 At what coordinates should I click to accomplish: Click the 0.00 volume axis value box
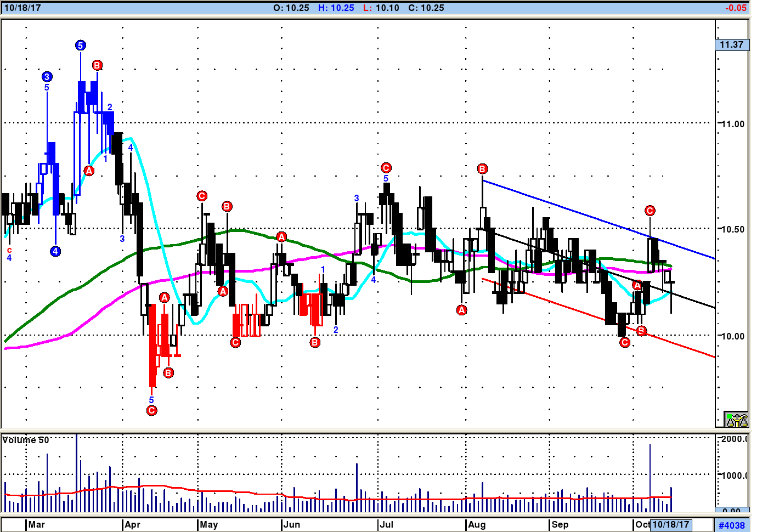point(732,511)
